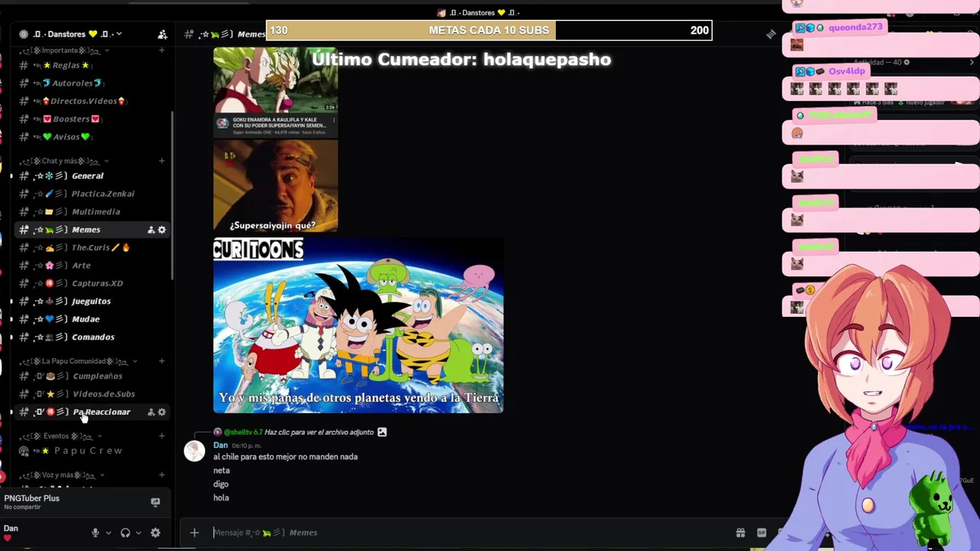Screen dimensions: 980x551
Task: Switch to the Jueguitos channel
Action: pyautogui.click(x=92, y=302)
